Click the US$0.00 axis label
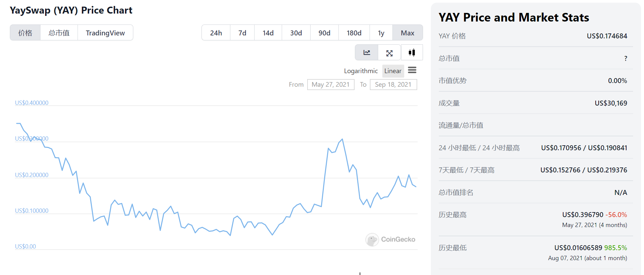 point(26,246)
